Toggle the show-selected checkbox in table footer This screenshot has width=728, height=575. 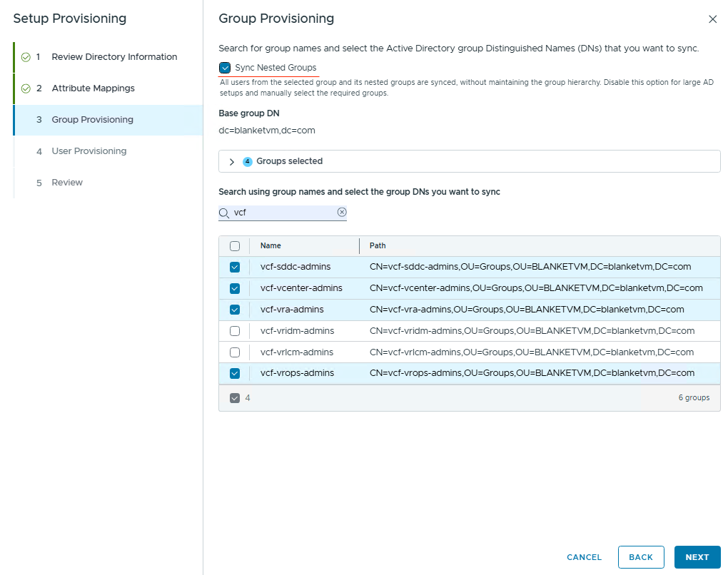[235, 398]
